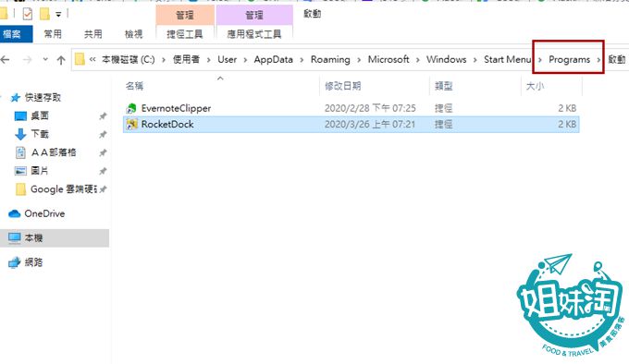This screenshot has width=629, height=364.
Task: Click the 網路 network icon
Action: 15,262
